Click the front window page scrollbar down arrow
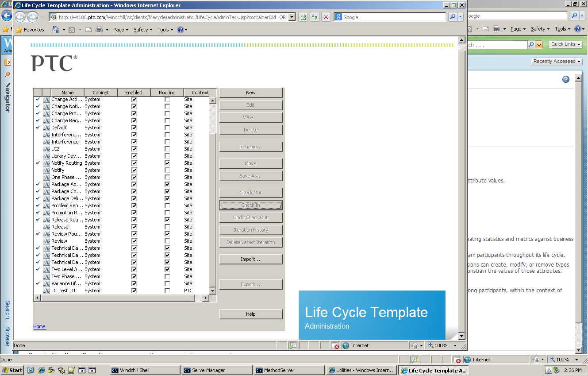 (x=462, y=336)
